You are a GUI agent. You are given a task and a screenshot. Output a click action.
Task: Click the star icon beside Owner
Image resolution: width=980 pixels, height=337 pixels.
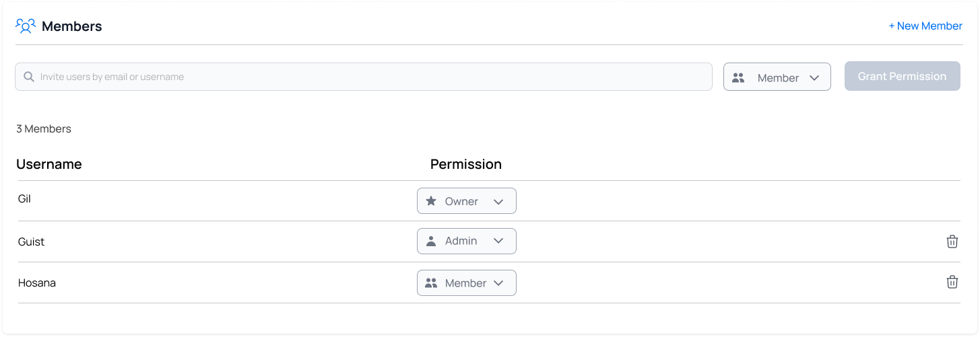coord(431,201)
